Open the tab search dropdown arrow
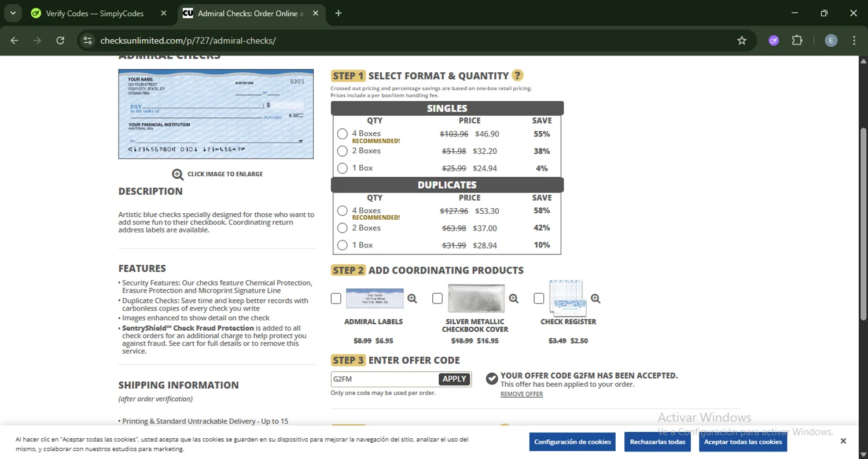Screen dimensions: 868x459 tap(13, 13)
